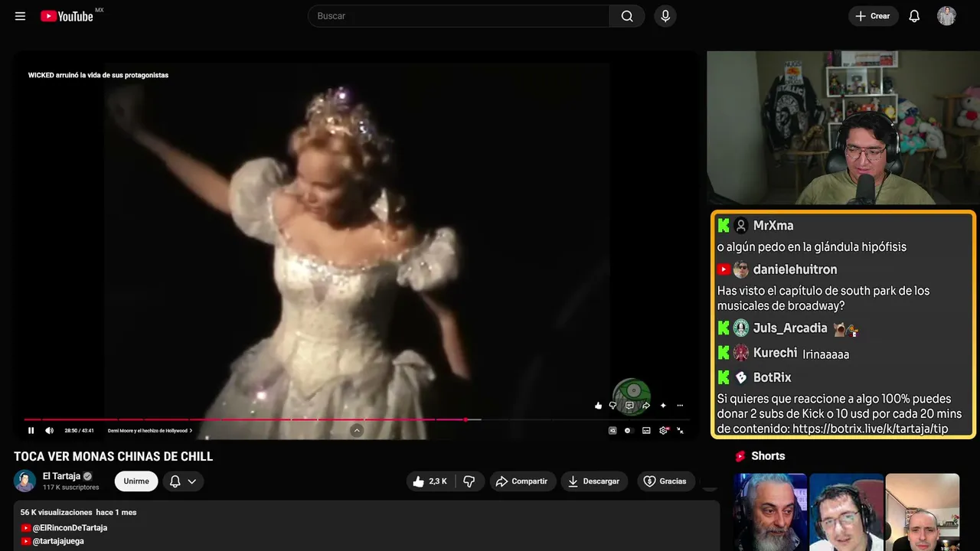Image resolution: width=980 pixels, height=551 pixels.
Task: Click the Juls_Arcadia chat username
Action: [790, 328]
